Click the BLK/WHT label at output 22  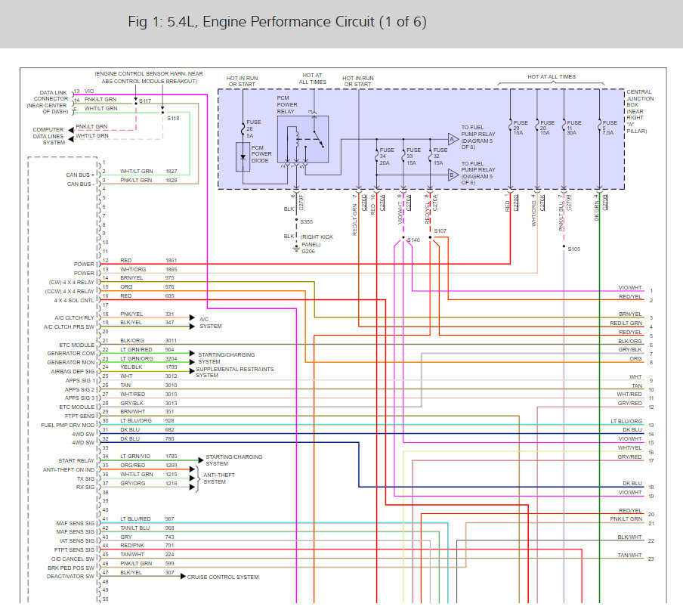(630, 537)
